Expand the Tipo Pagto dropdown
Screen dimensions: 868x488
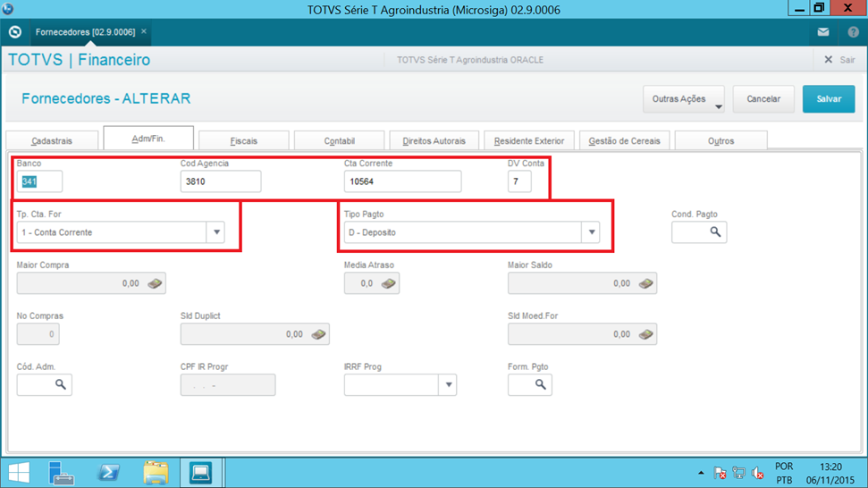click(x=591, y=232)
